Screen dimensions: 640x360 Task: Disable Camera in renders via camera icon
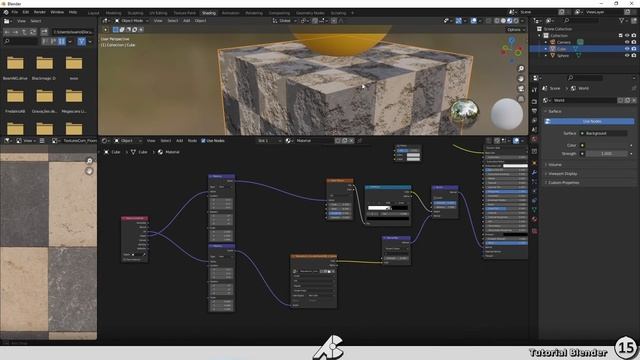pos(633,42)
